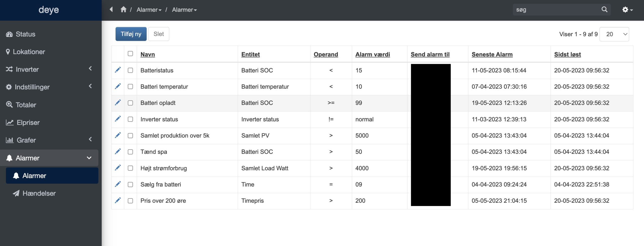Select the Højt strømforbrug checkbox
The width and height of the screenshot is (644, 246).
[130, 168]
